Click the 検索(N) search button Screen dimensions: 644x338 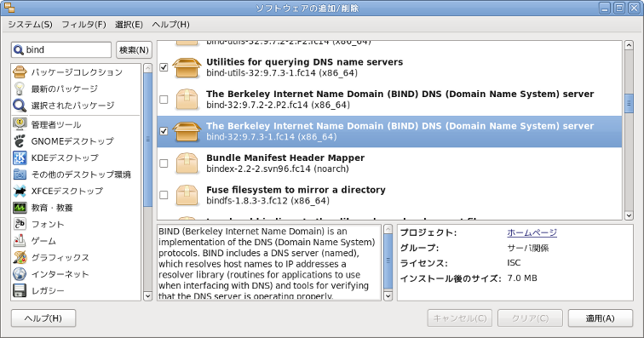(134, 50)
